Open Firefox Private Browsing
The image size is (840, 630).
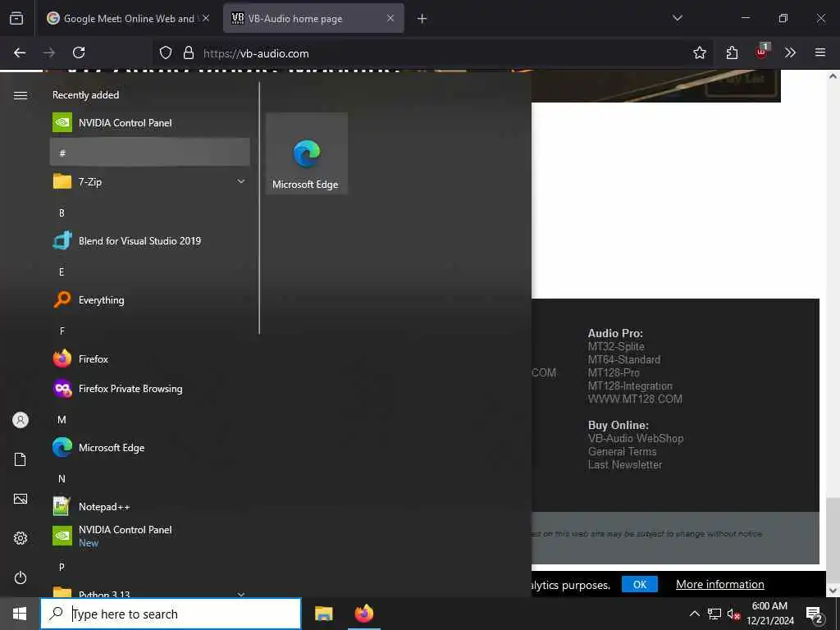[150, 388]
